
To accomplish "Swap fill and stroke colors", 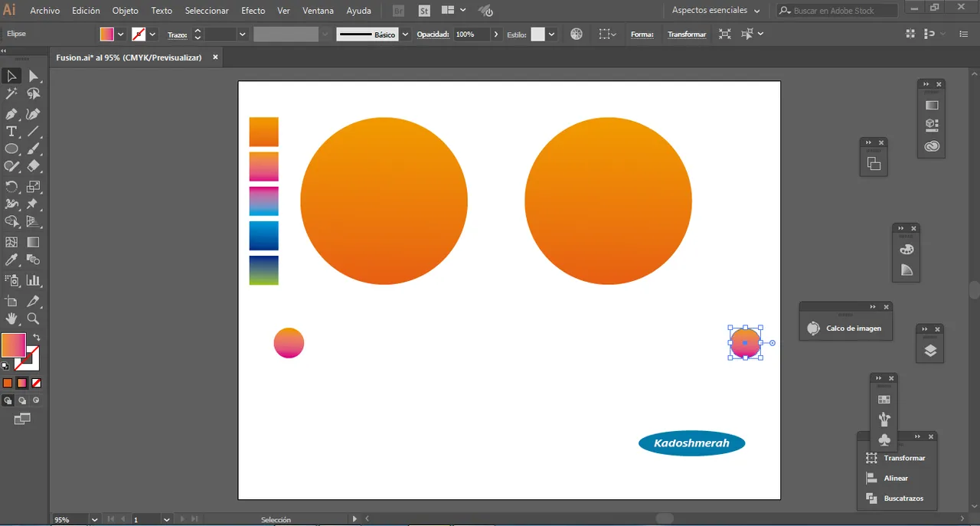I will 36,338.
